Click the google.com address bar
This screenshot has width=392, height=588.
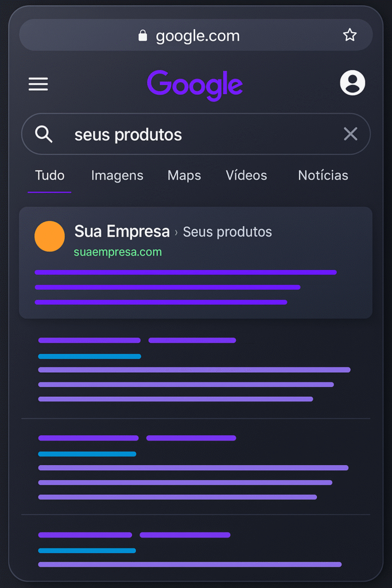tap(196, 35)
